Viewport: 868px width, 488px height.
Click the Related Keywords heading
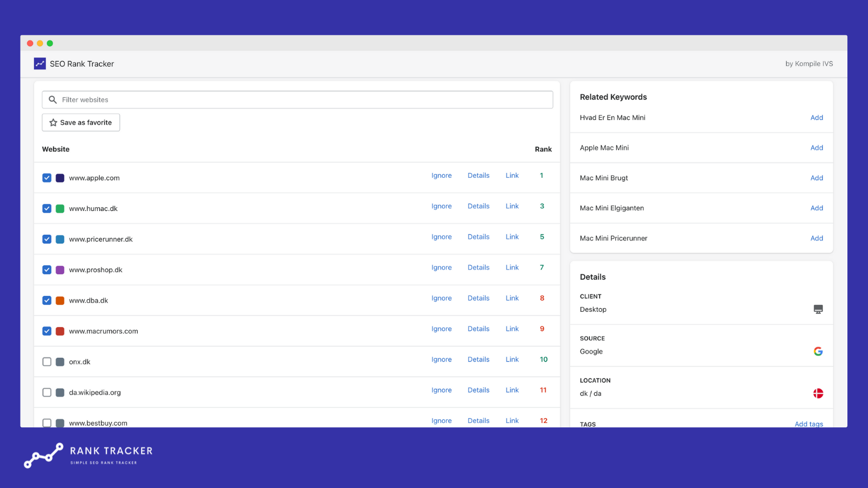[613, 97]
